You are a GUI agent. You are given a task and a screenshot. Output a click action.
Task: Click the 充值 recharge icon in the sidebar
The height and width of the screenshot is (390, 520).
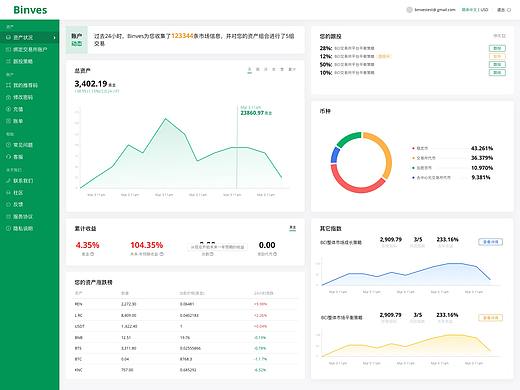click(x=9, y=109)
